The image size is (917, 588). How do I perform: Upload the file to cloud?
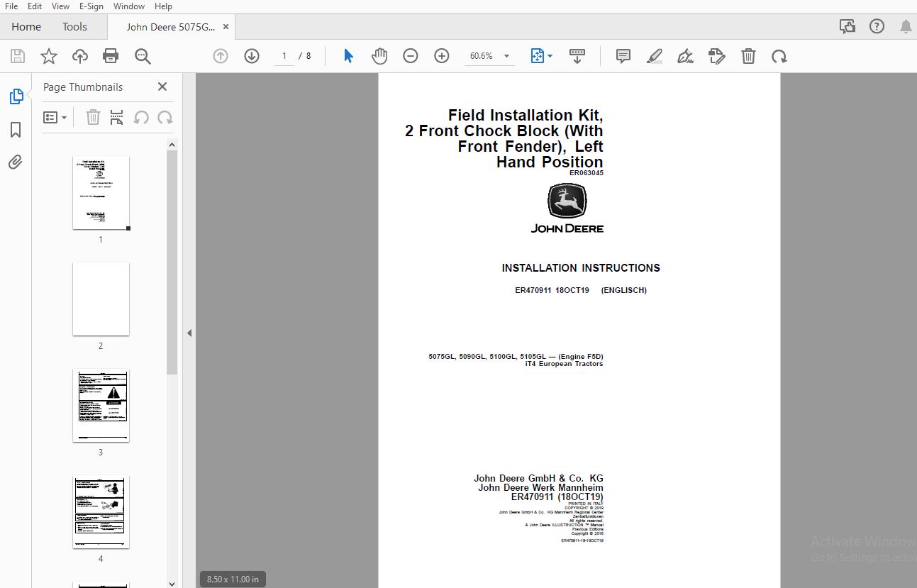coord(80,56)
